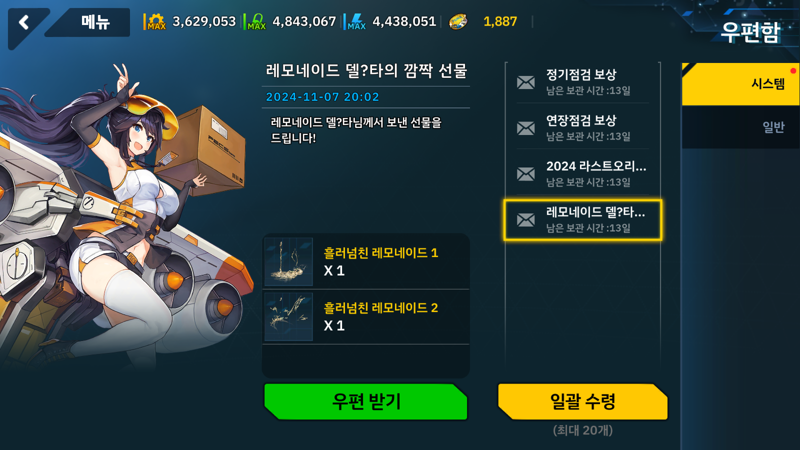Switch to the 일반 tab
This screenshot has width=800, height=450.
740,127
